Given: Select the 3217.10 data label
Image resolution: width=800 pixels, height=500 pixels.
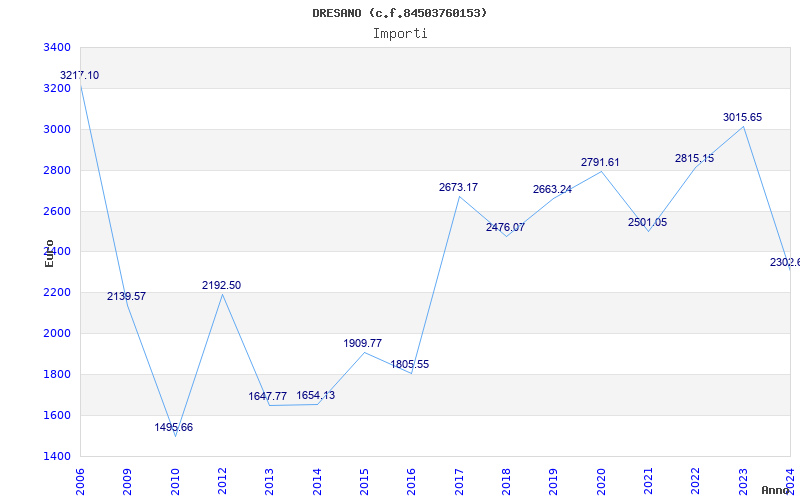Looking at the screenshot, I should 80,76.
